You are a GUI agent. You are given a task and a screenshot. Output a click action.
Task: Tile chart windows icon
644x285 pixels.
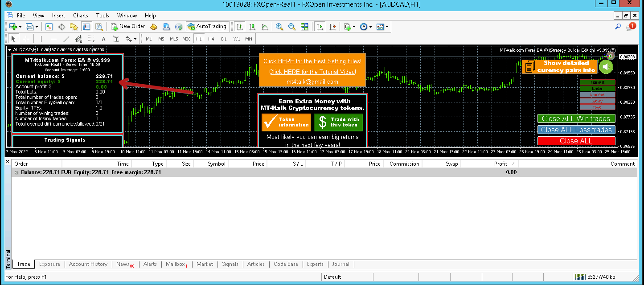pyautogui.click(x=304, y=27)
